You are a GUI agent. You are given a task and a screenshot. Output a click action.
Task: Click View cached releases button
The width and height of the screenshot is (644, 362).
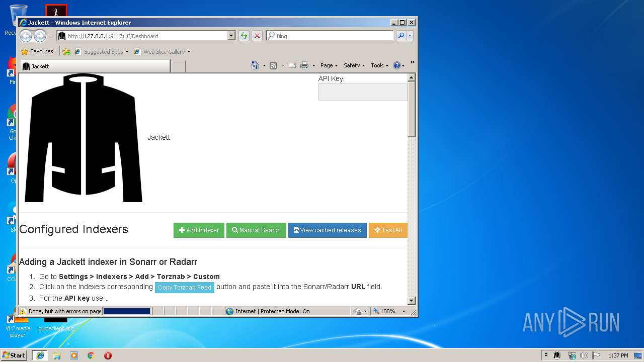(x=328, y=230)
